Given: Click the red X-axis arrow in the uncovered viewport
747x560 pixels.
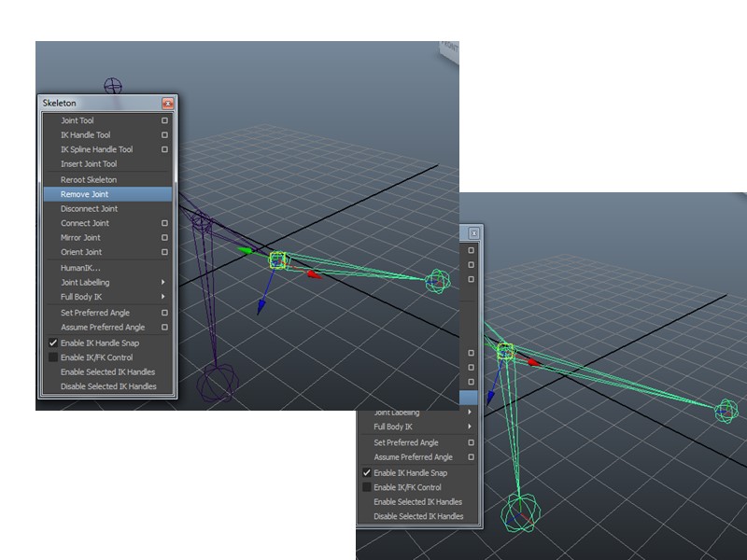Looking at the screenshot, I should (534, 362).
